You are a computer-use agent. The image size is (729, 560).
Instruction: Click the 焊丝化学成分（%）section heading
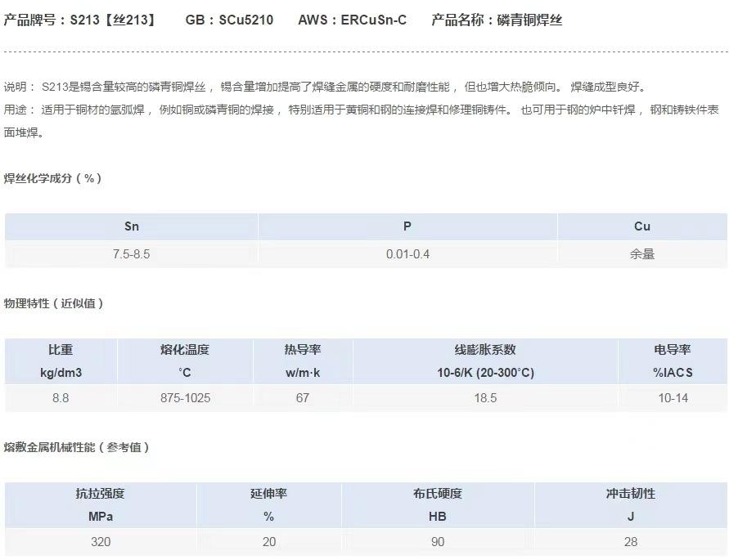pos(53,178)
